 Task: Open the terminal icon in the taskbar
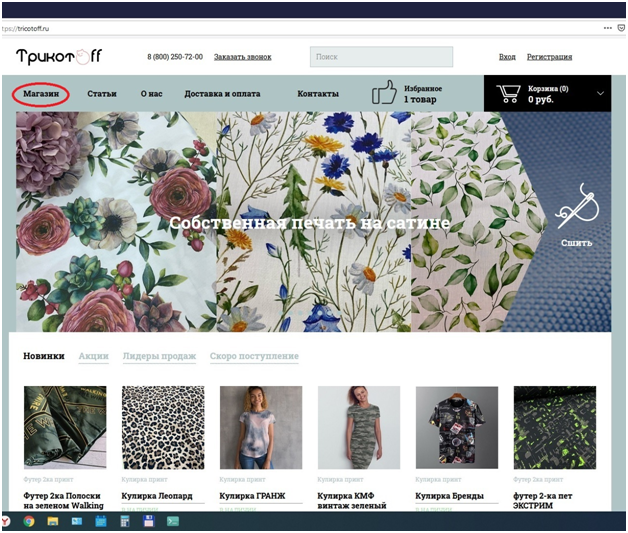point(173,521)
